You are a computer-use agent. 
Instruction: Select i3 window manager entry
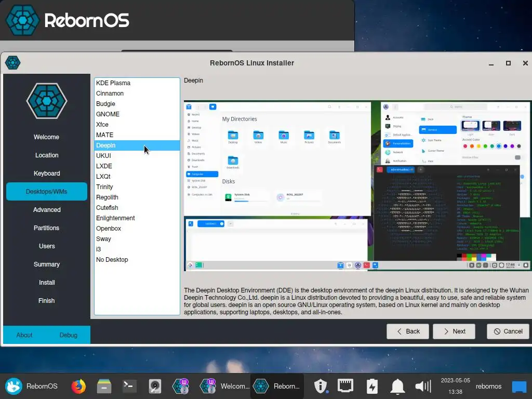(137, 249)
